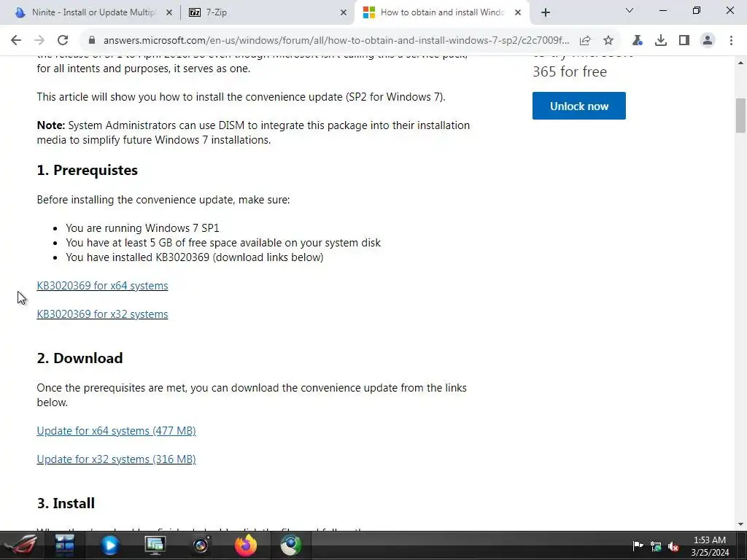This screenshot has height=560, width=747.
Task: Click the address bar URL
Action: 336,41
